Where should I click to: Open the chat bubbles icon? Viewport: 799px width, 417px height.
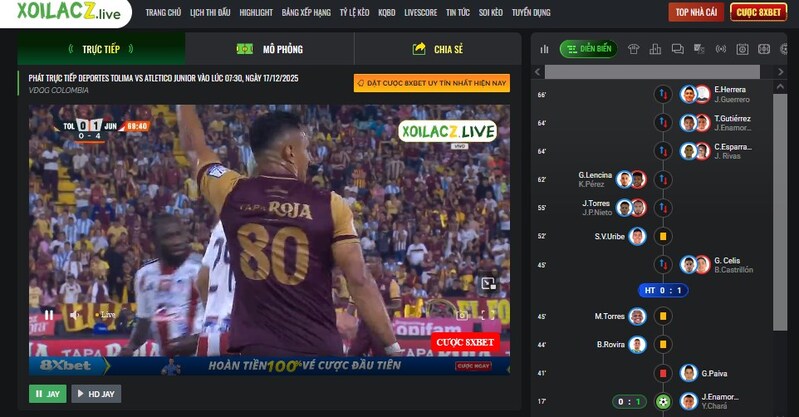677,49
